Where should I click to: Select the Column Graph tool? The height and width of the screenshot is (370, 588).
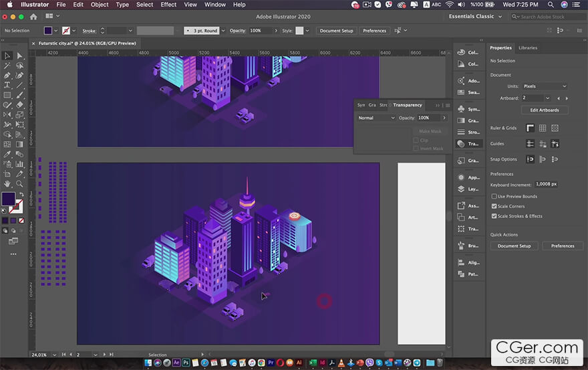(x=19, y=164)
